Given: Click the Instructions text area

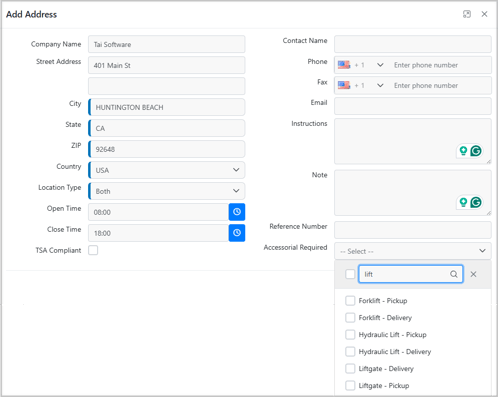Looking at the screenshot, I should point(413,141).
